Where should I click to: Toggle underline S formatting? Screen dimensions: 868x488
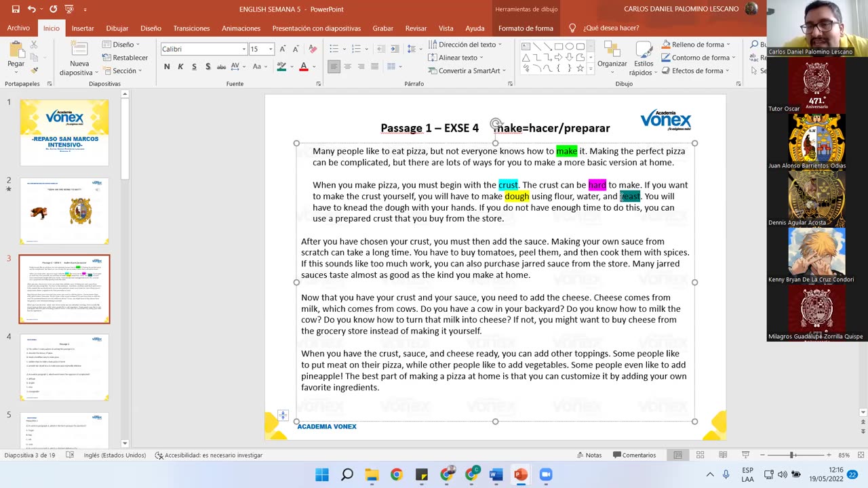tap(194, 66)
